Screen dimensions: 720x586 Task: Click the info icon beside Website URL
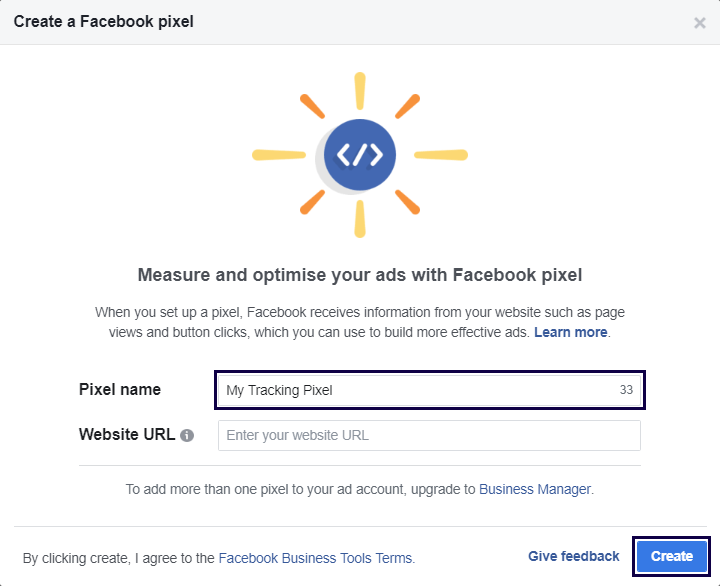pyautogui.click(x=187, y=436)
